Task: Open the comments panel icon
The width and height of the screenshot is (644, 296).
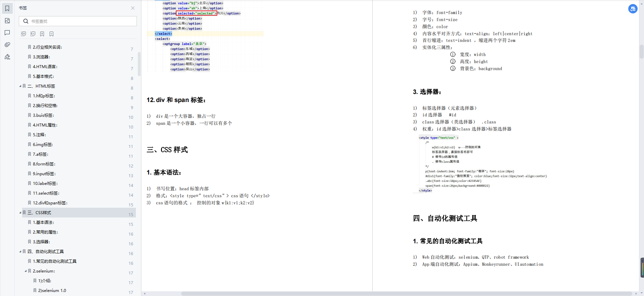Action: tap(7, 33)
